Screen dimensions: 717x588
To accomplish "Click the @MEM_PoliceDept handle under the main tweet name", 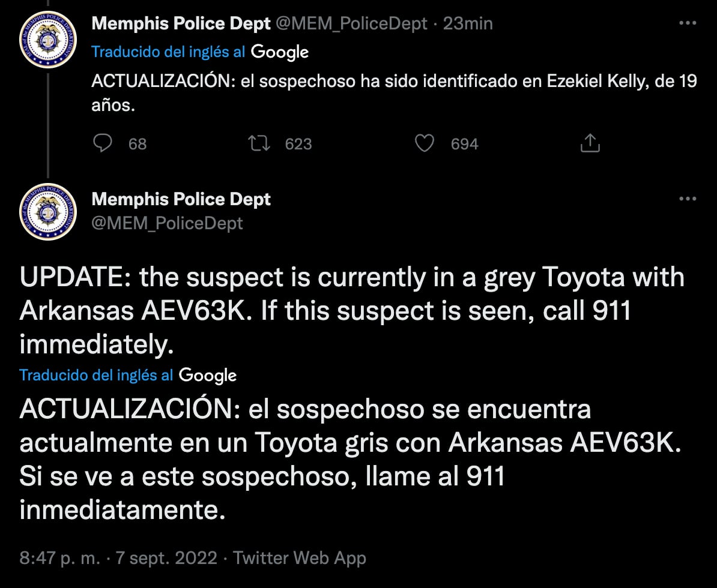I will coord(167,223).
